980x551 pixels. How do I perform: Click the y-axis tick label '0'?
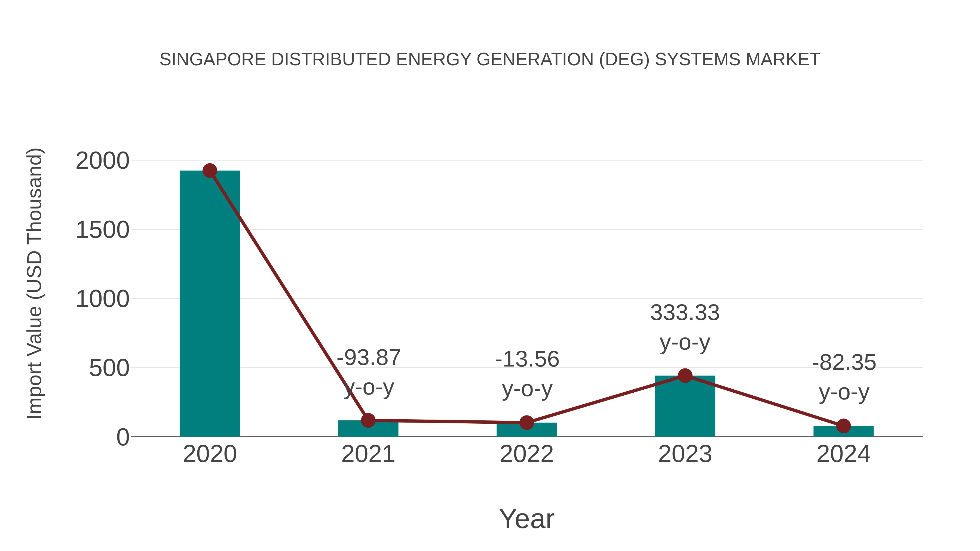click(123, 437)
